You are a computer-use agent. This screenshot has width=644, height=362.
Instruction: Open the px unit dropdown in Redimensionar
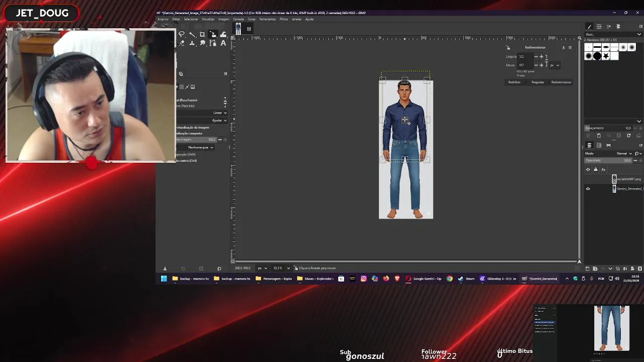[x=554, y=65]
